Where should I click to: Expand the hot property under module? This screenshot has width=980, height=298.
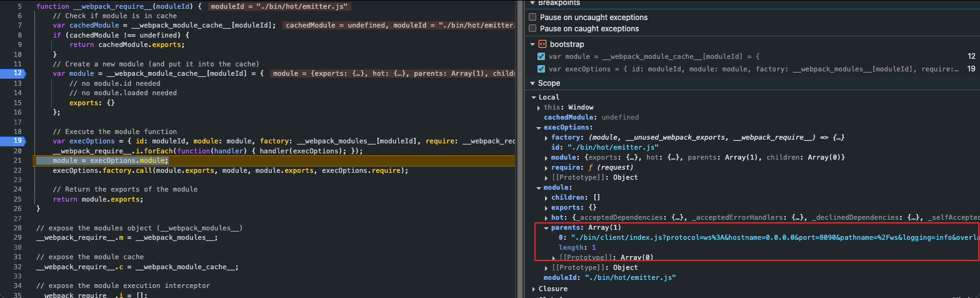click(547, 218)
